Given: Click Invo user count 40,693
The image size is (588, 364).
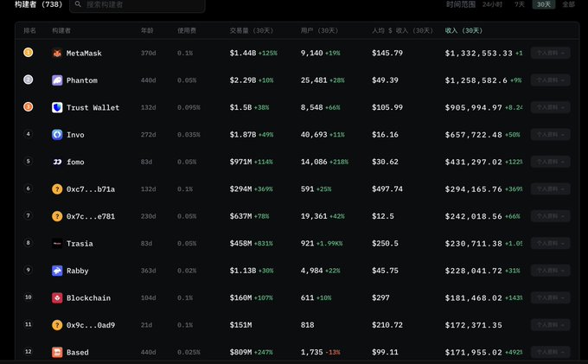Looking at the screenshot, I should (x=314, y=135).
